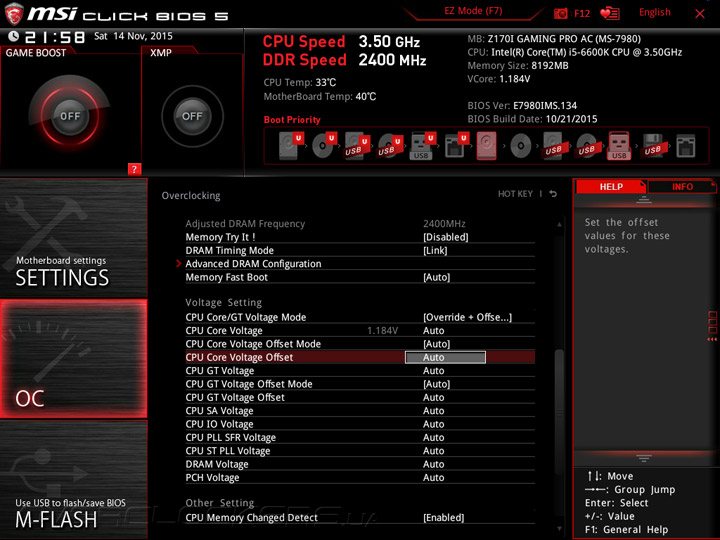Viewport: 720px width, 540px height.
Task: Open the OC overclocking section
Action: (x=73, y=359)
